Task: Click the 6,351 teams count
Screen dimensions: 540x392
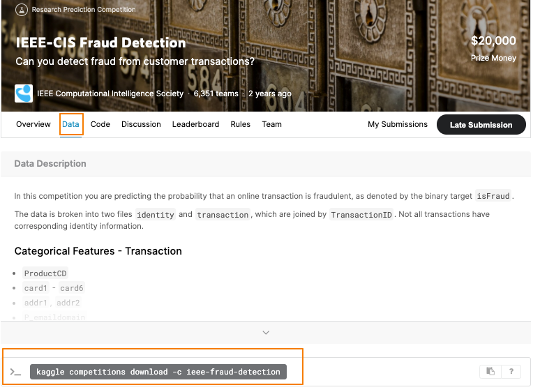Action: point(216,93)
